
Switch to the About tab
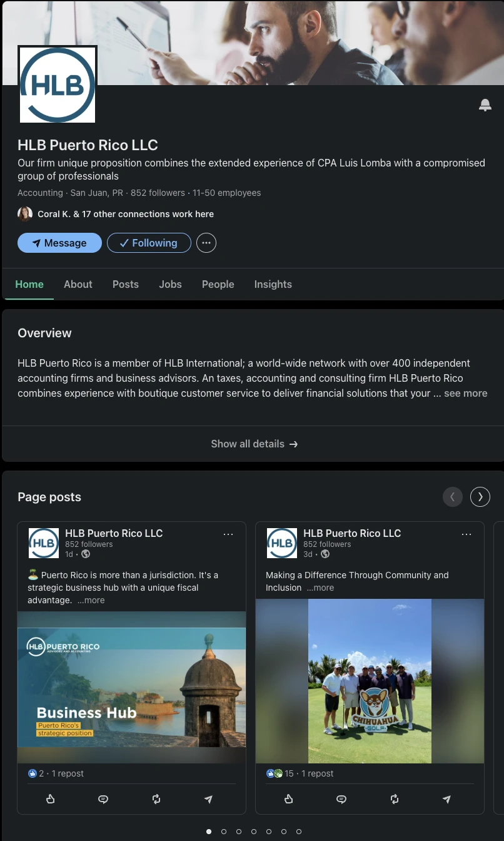78,284
